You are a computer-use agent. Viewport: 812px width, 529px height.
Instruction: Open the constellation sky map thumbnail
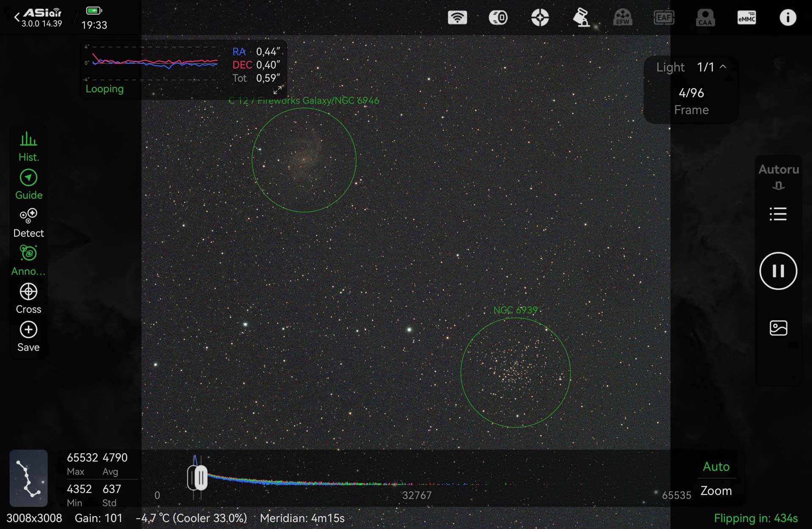click(x=28, y=478)
